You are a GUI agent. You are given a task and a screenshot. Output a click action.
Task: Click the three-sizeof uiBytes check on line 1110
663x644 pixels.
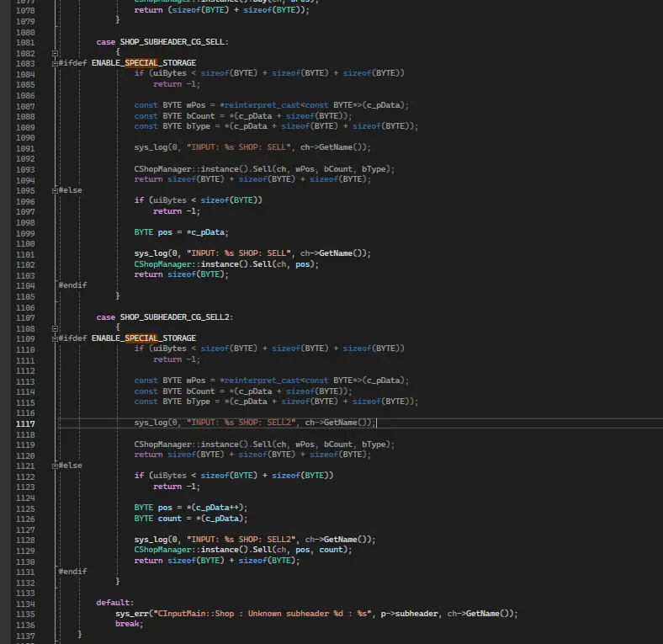[x=269, y=349]
